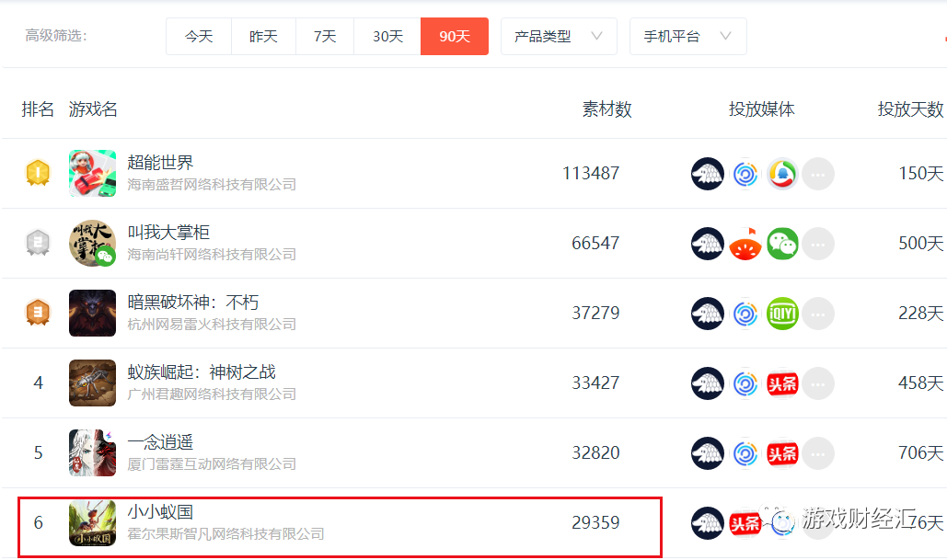Keep 90天 filter selected by clicking it
The image size is (947, 560).
pos(454,36)
